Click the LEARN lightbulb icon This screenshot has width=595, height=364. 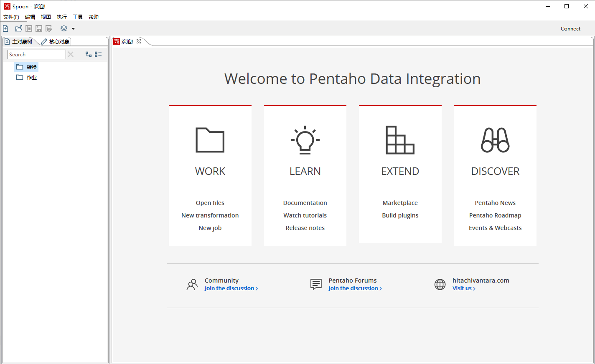305,140
